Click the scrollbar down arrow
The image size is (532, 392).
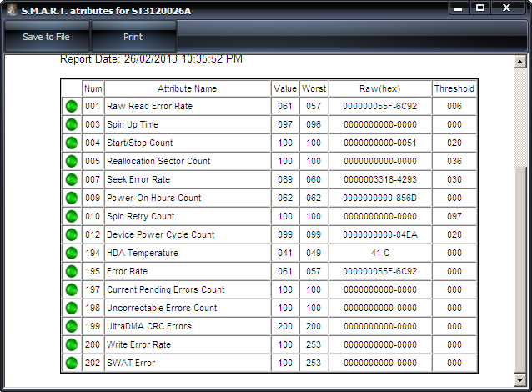coord(519,380)
